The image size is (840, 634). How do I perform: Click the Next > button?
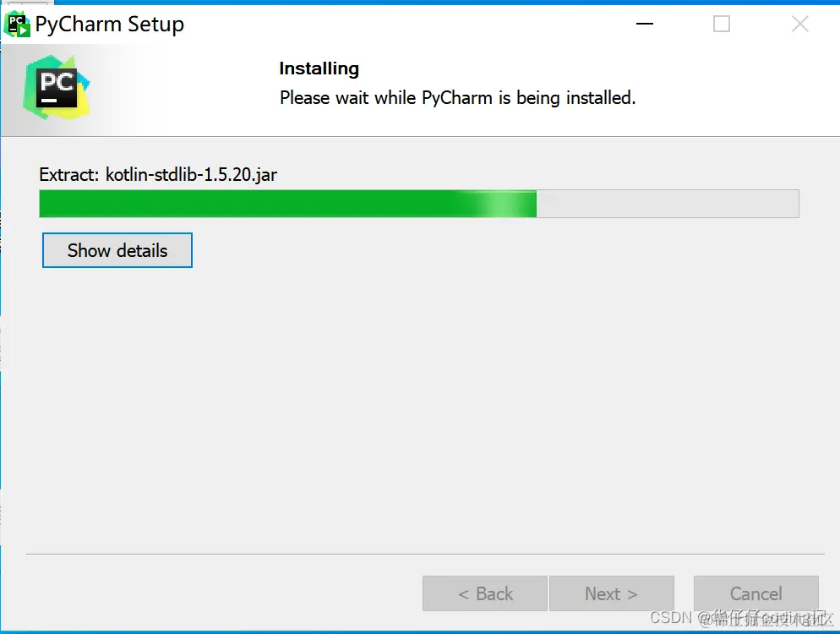click(611, 593)
